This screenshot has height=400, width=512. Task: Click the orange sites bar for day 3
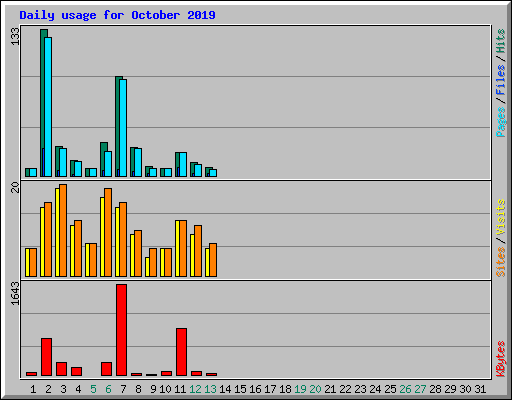[x=63, y=230]
